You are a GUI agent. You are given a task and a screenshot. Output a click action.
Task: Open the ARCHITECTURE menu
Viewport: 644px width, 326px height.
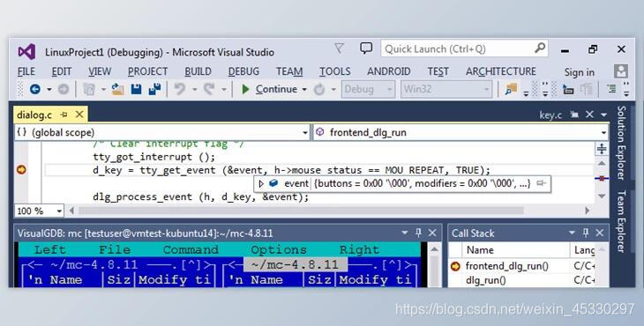[x=501, y=71]
